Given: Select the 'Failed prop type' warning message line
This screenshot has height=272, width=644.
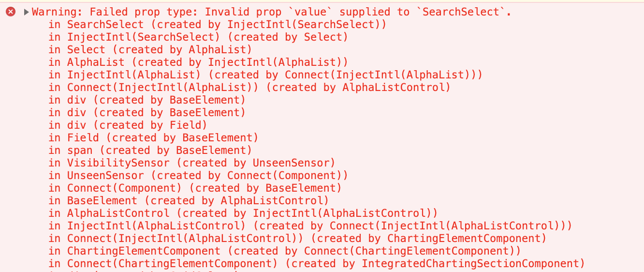Looking at the screenshot, I should point(272,12).
